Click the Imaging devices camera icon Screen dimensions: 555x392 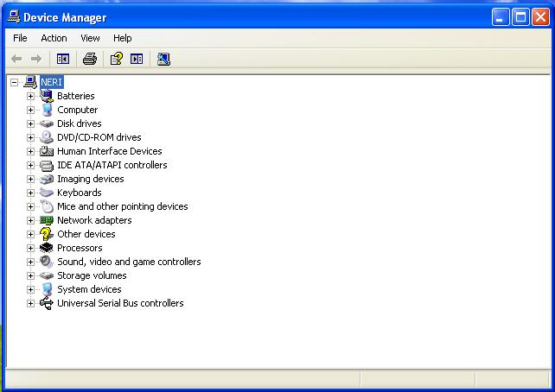pos(47,179)
